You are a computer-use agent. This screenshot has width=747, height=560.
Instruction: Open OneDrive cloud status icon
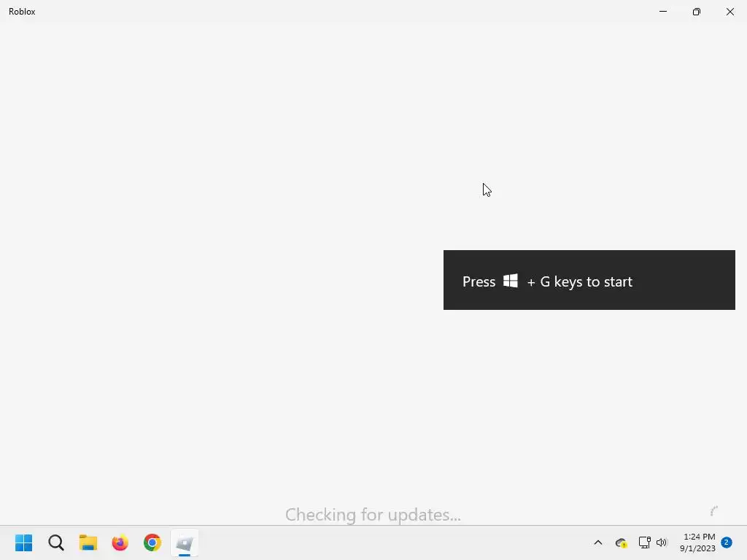click(x=621, y=542)
